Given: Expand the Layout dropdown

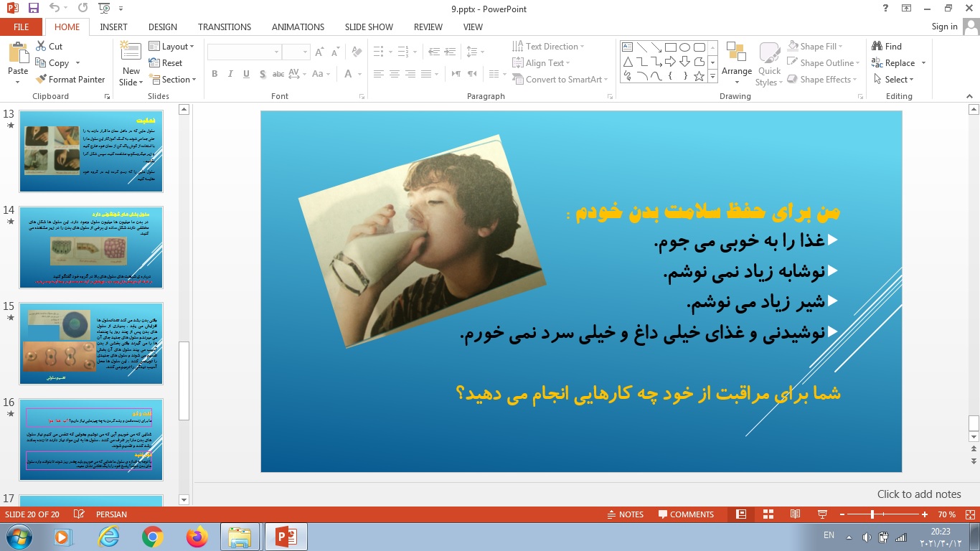Looking at the screenshot, I should click(x=171, y=47).
